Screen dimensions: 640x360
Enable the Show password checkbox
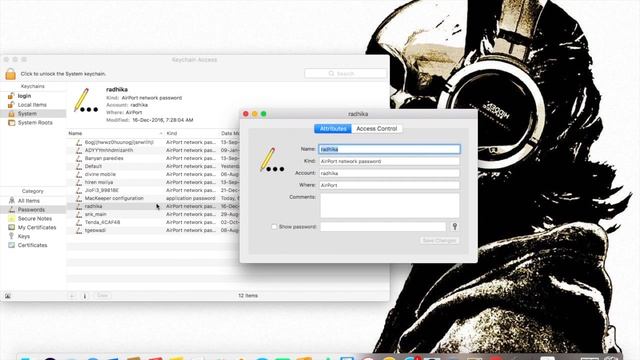(x=274, y=227)
